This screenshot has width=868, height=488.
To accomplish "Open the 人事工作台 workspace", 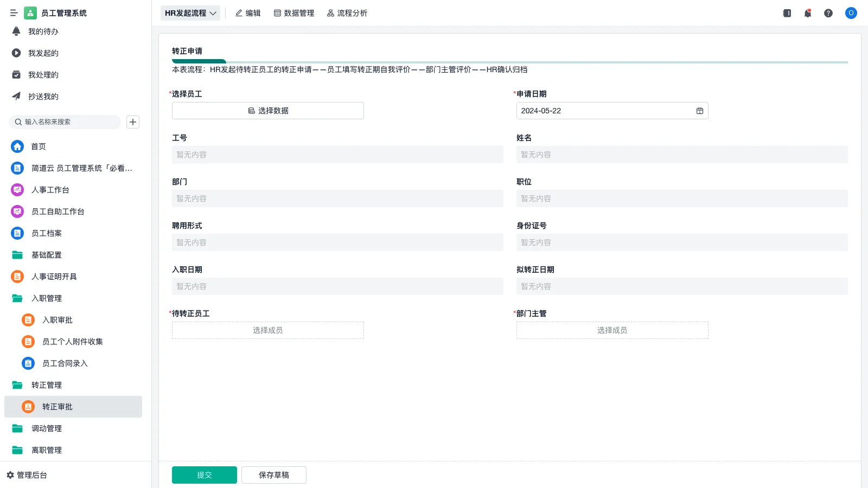I will coord(50,190).
